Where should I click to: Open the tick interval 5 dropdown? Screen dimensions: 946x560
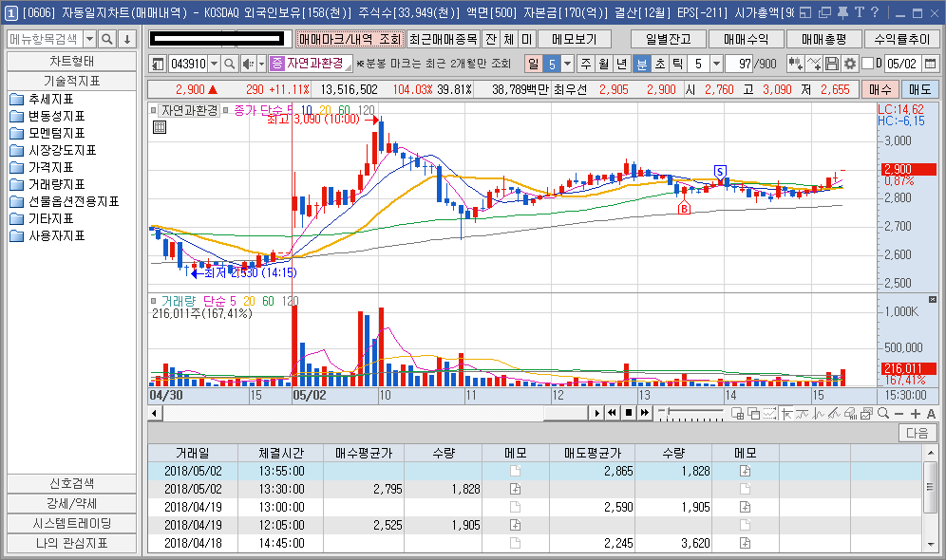716,64
